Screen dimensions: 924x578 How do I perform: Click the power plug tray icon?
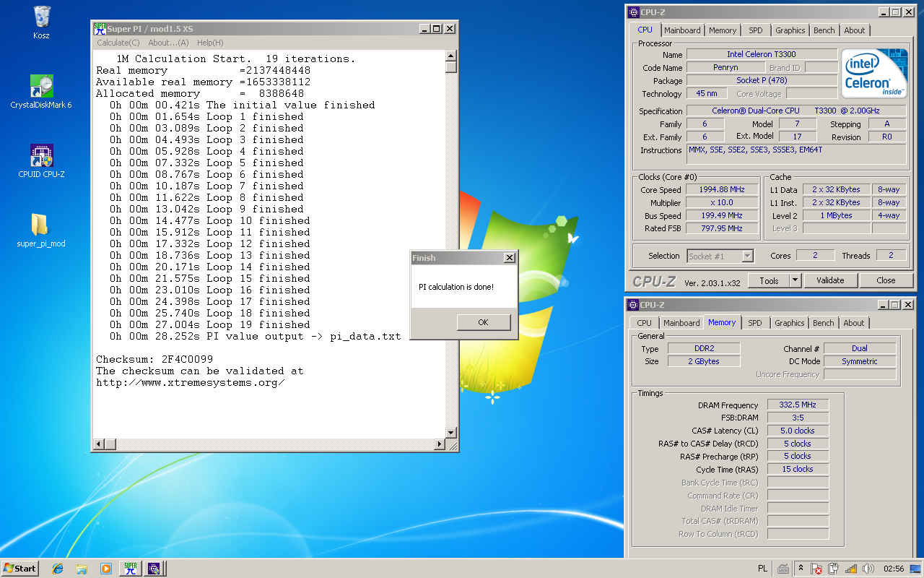click(x=834, y=569)
